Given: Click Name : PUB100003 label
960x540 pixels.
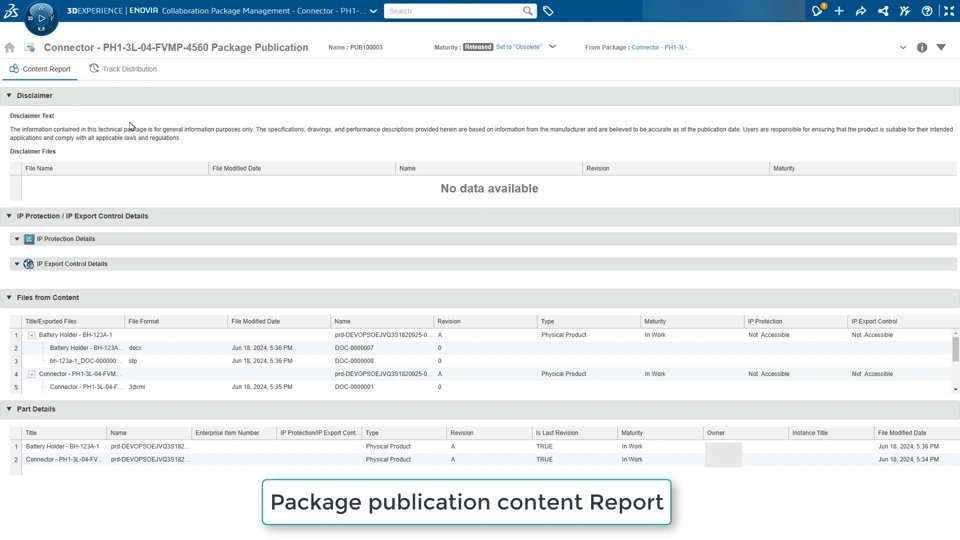Looking at the screenshot, I should pos(355,47).
